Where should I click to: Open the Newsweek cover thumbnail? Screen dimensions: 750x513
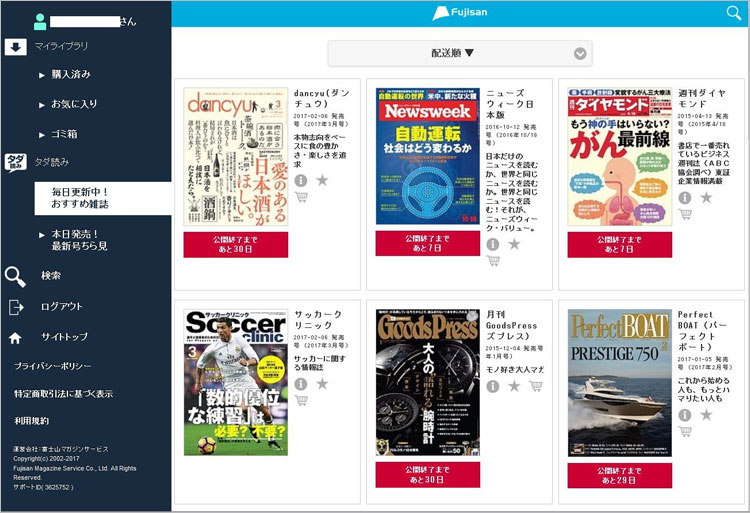(x=428, y=156)
